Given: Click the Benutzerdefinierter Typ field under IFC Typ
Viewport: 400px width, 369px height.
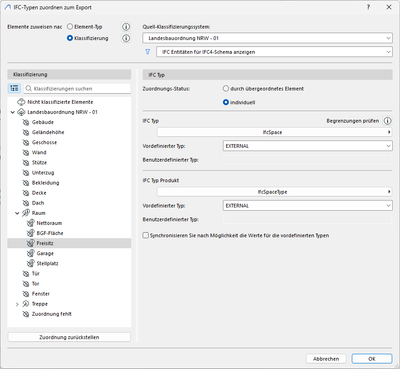Looking at the screenshot, I should click(x=307, y=160).
